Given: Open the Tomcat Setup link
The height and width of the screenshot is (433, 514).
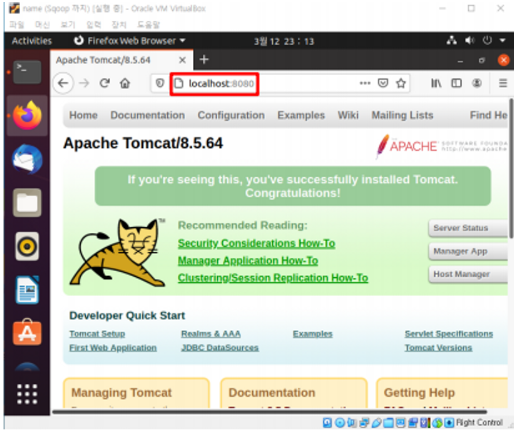Looking at the screenshot, I should [x=97, y=334].
